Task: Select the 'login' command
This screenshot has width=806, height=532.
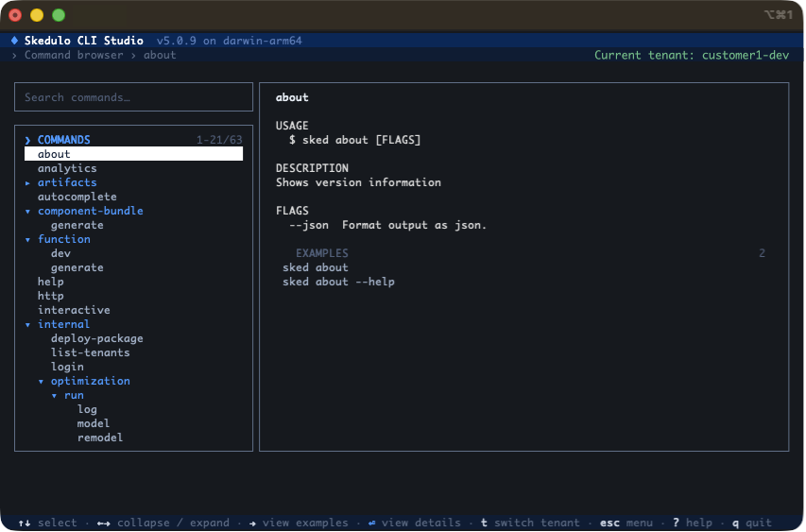Action: (x=67, y=367)
